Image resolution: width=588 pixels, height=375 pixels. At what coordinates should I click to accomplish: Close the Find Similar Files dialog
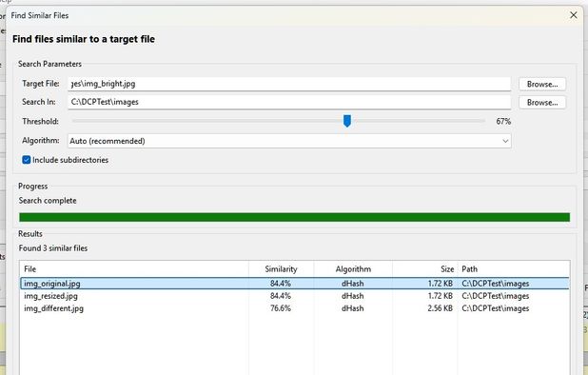pyautogui.click(x=574, y=15)
